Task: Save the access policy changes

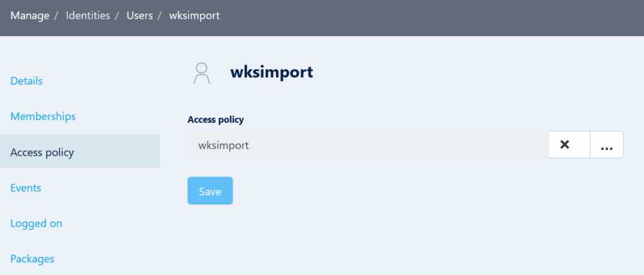Action: (x=210, y=191)
